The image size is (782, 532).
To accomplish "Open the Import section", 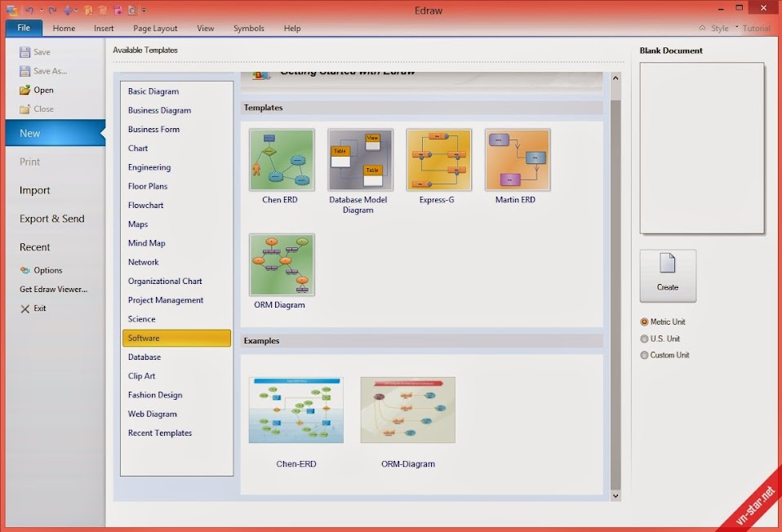I will coord(35,190).
